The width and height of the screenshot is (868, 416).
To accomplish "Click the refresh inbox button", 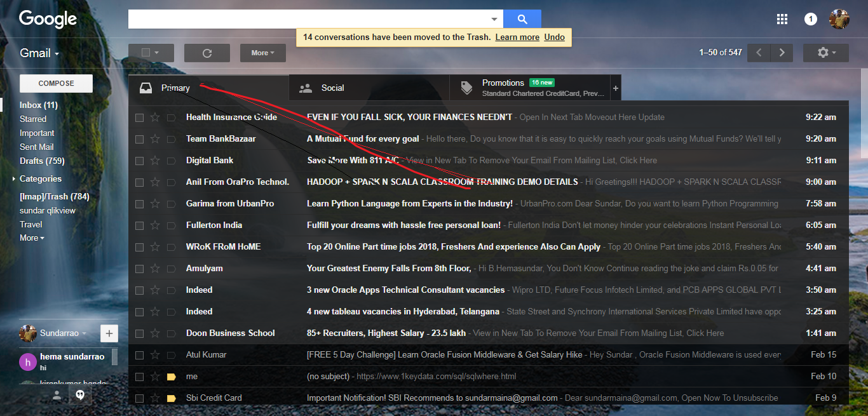I will [x=207, y=53].
